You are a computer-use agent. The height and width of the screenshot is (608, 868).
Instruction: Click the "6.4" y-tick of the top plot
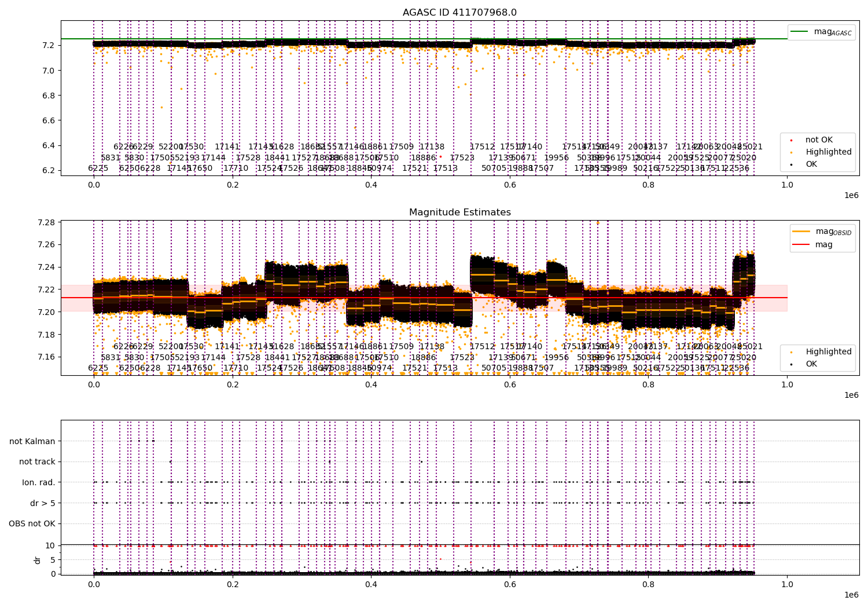[50, 145]
